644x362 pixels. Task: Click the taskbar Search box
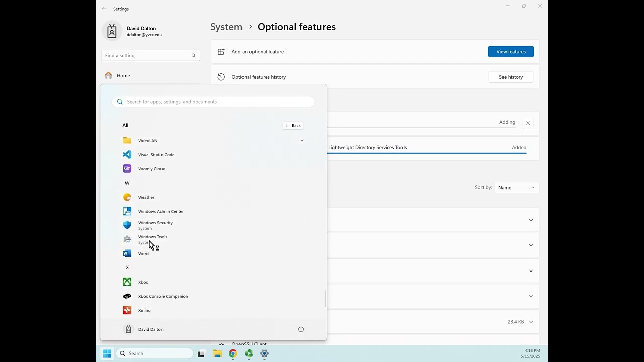point(154,353)
